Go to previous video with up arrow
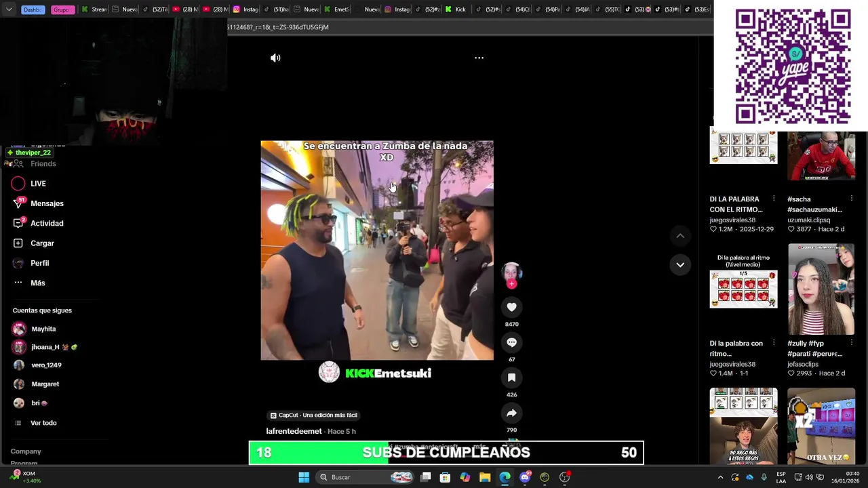 (x=680, y=236)
